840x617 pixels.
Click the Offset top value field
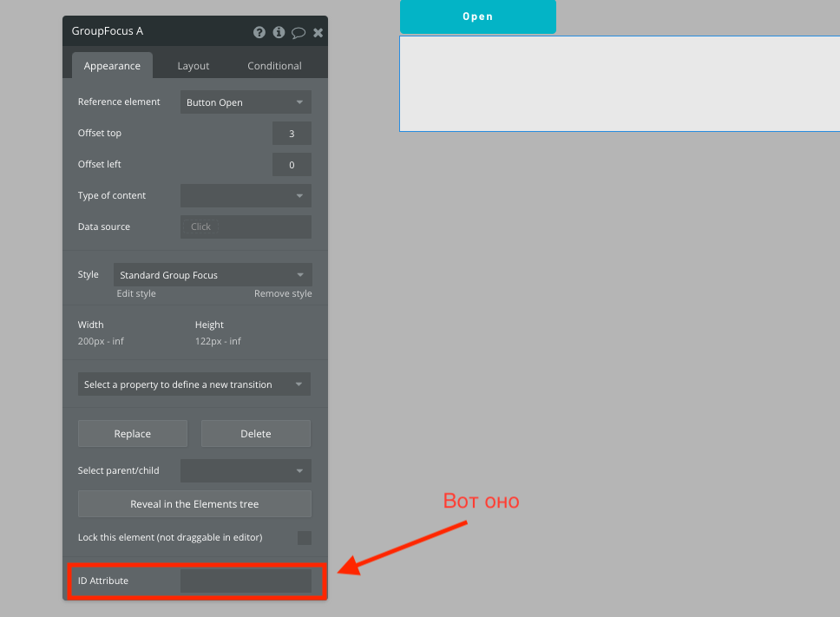(x=292, y=134)
